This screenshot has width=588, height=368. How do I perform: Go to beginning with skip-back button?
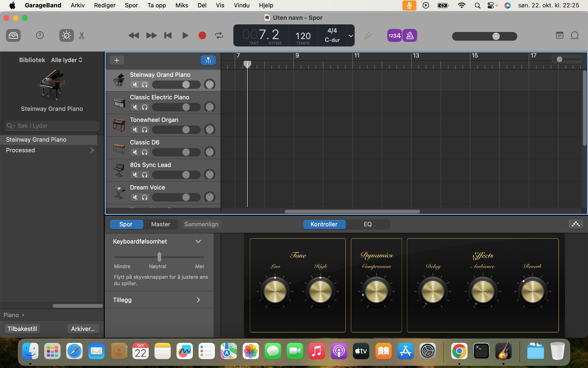click(168, 35)
